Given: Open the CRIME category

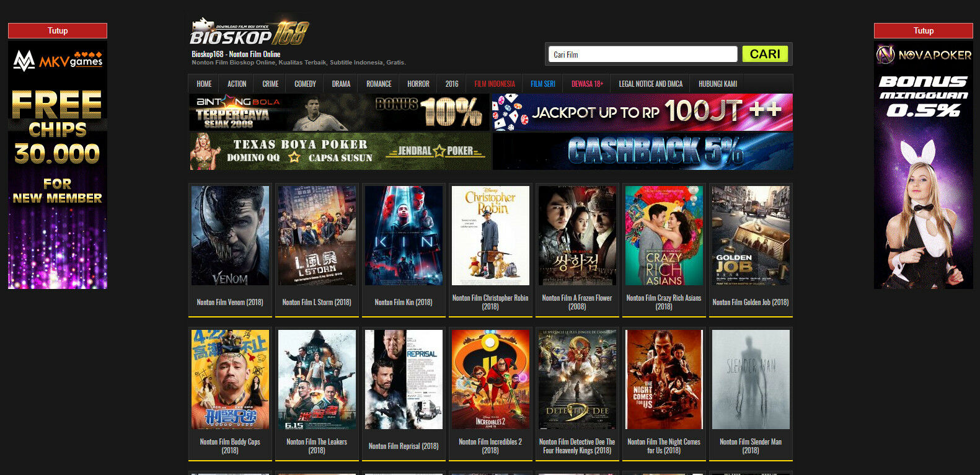Looking at the screenshot, I should point(270,84).
